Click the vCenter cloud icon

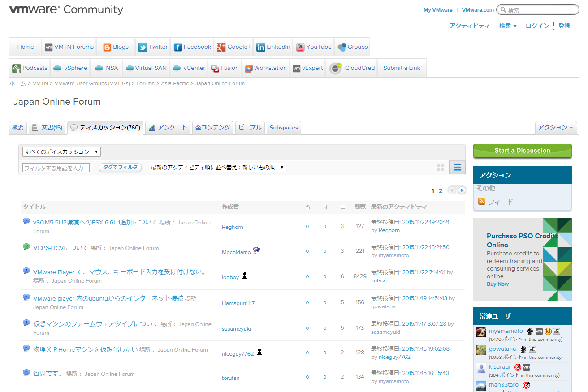(177, 68)
